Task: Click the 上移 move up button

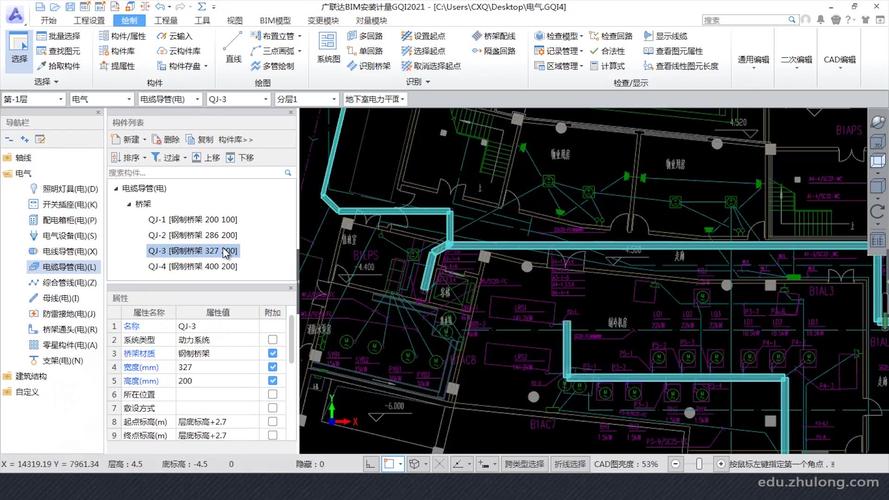Action: (206, 158)
